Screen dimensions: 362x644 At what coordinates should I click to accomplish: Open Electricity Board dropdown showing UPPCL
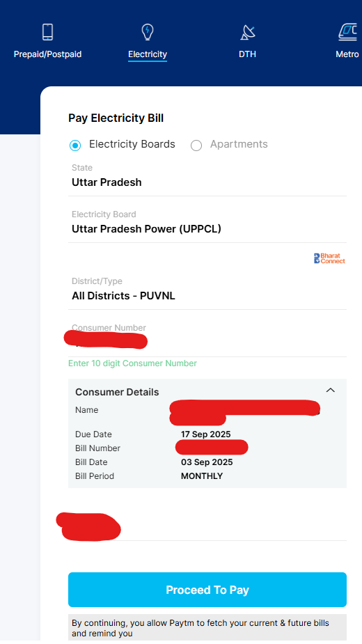click(207, 224)
